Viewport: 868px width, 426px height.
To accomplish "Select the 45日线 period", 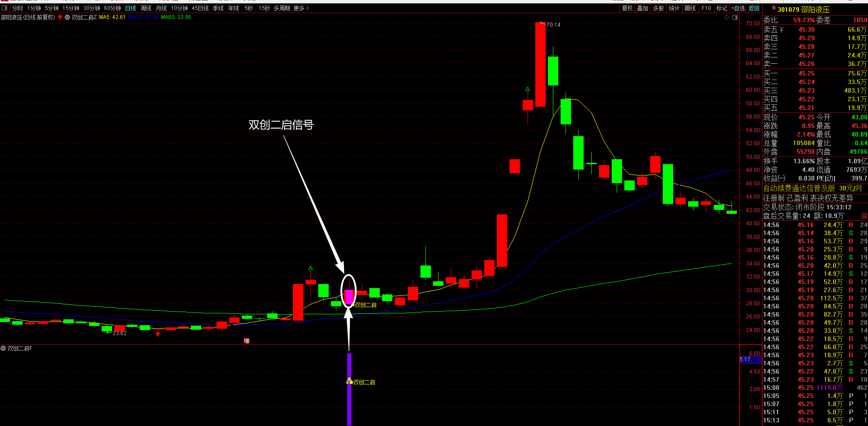I will pyautogui.click(x=200, y=8).
